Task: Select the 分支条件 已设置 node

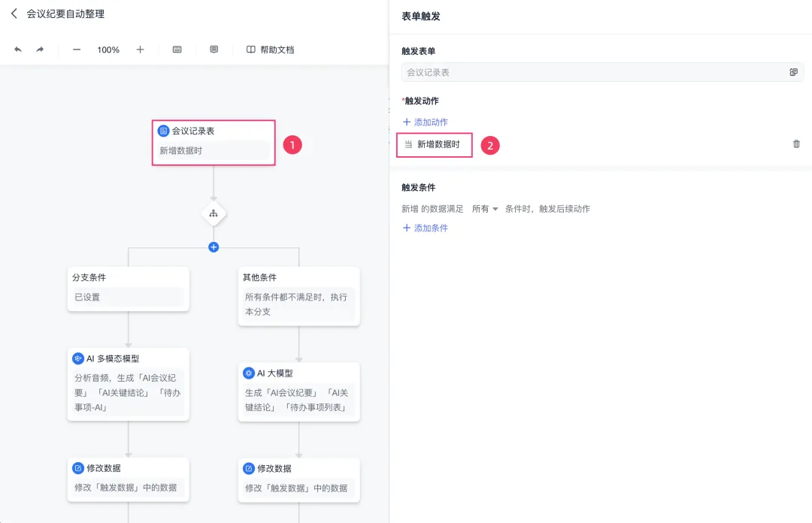Action: coord(128,289)
